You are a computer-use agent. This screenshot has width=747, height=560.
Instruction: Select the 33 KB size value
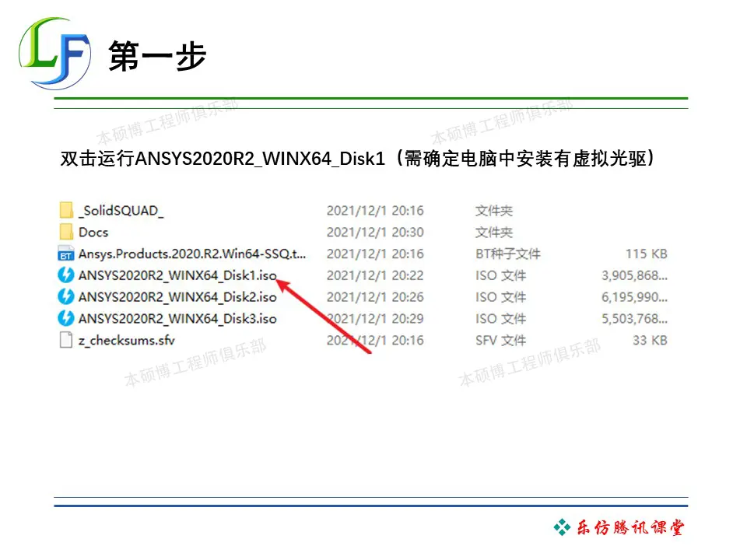[x=650, y=341]
